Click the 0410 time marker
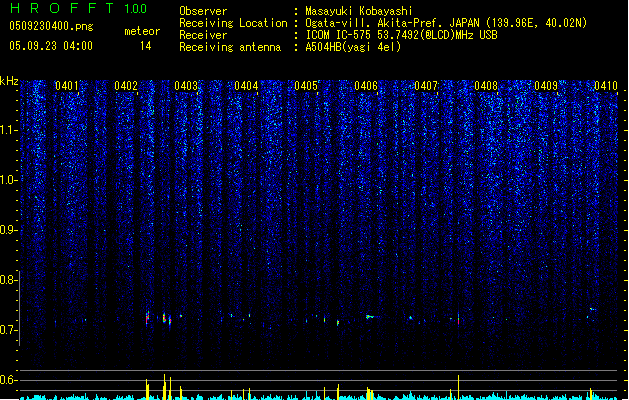Screen dimensions: 629x400 pyautogui.click(x=606, y=86)
